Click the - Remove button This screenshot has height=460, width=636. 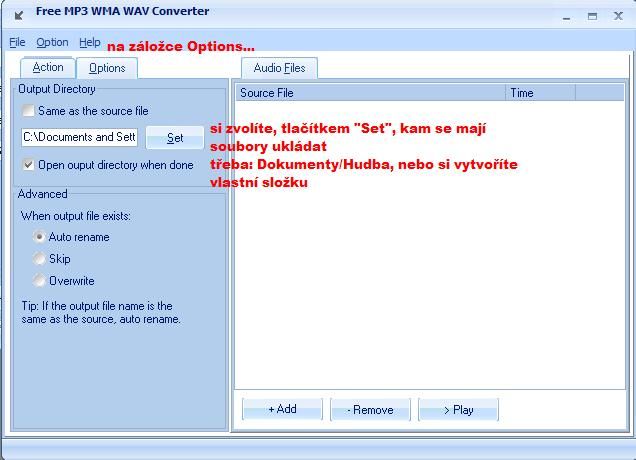370,410
